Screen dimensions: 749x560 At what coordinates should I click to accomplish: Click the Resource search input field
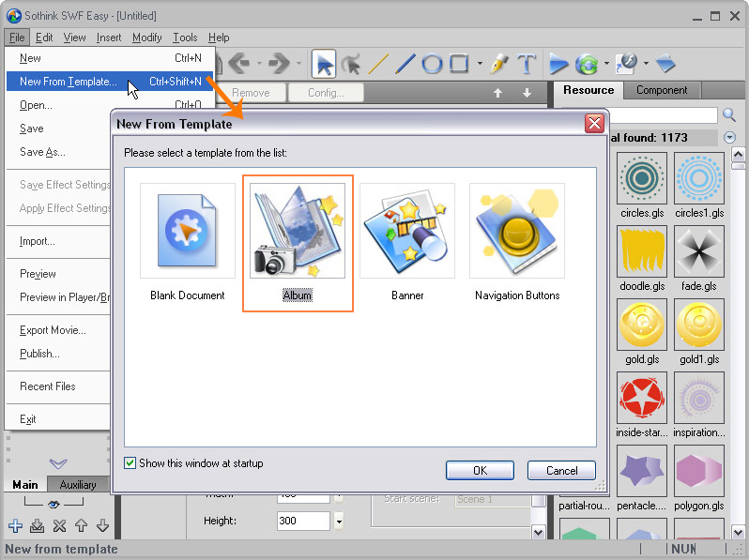[x=664, y=115]
